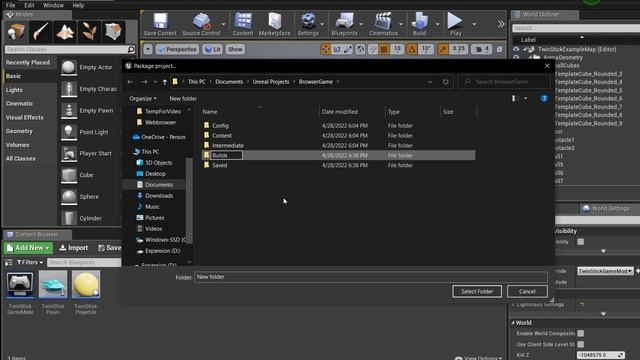This screenshot has width=640, height=360.
Task: Toggle visibility checkbox in Details panel
Action: coord(580,242)
